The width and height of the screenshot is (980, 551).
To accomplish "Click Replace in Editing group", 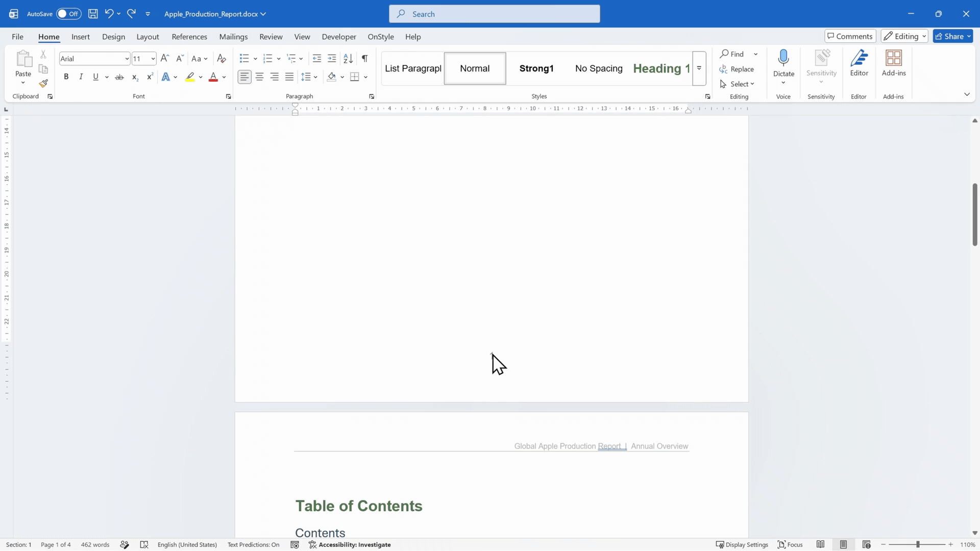I will (737, 69).
